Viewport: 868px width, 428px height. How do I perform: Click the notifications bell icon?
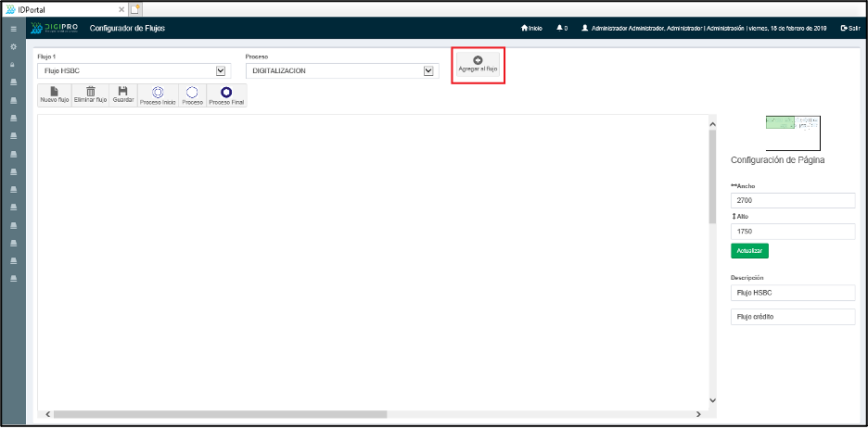561,28
